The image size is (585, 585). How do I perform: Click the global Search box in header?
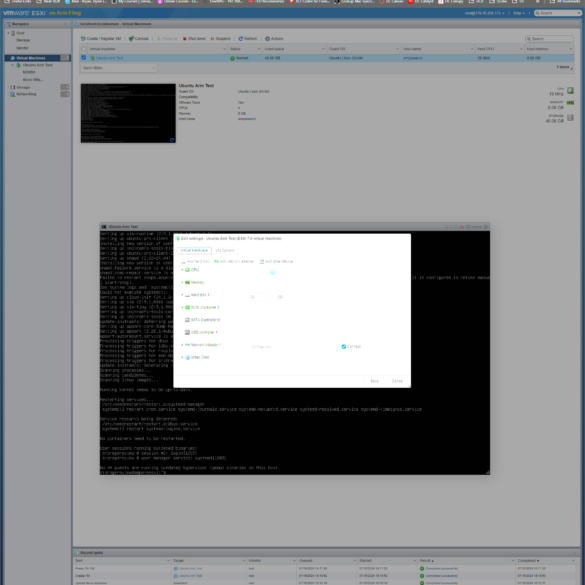coord(558,13)
